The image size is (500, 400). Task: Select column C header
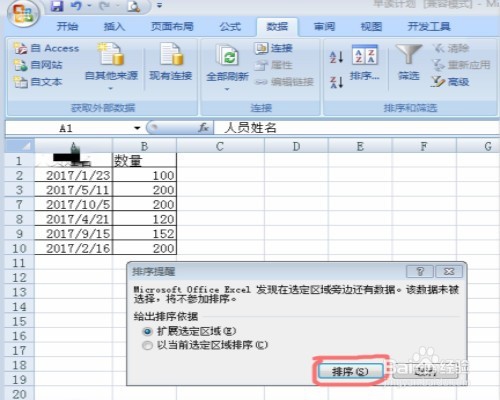(x=220, y=146)
